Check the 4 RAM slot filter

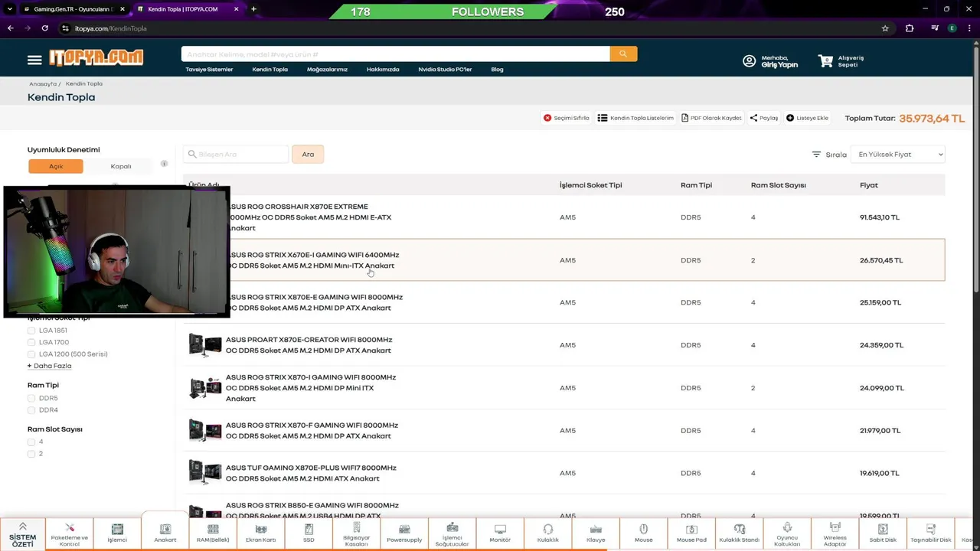point(31,442)
